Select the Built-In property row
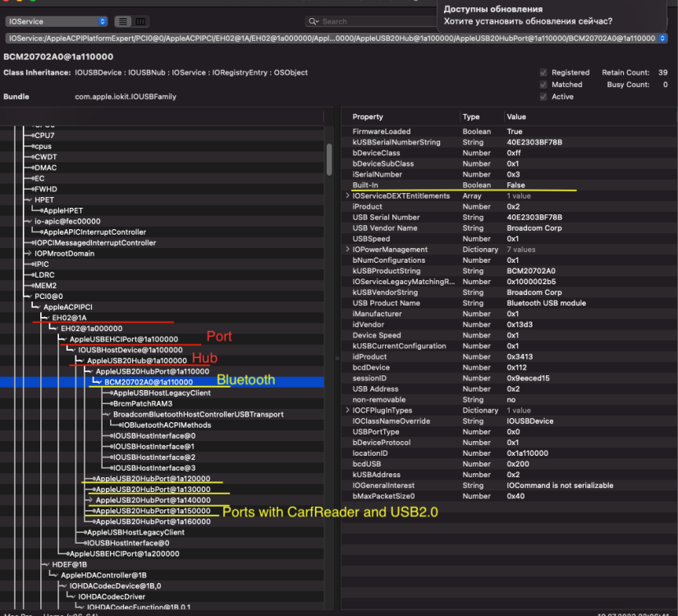678x616 pixels. tap(510, 185)
